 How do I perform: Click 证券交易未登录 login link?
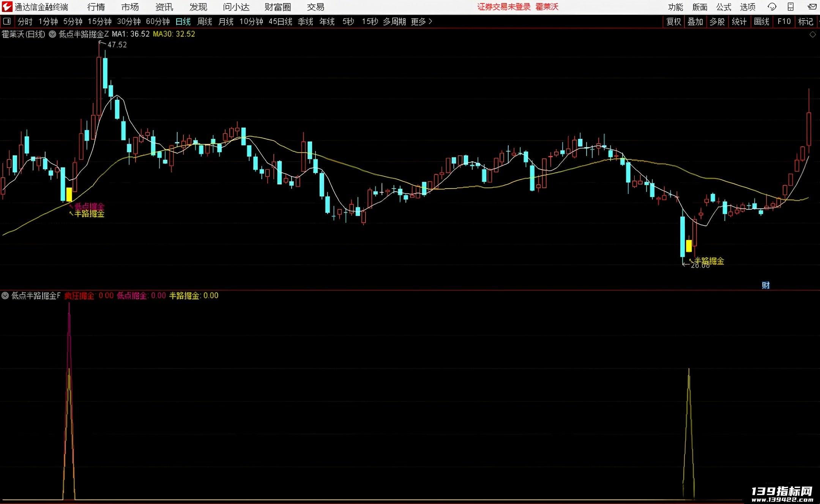click(504, 7)
